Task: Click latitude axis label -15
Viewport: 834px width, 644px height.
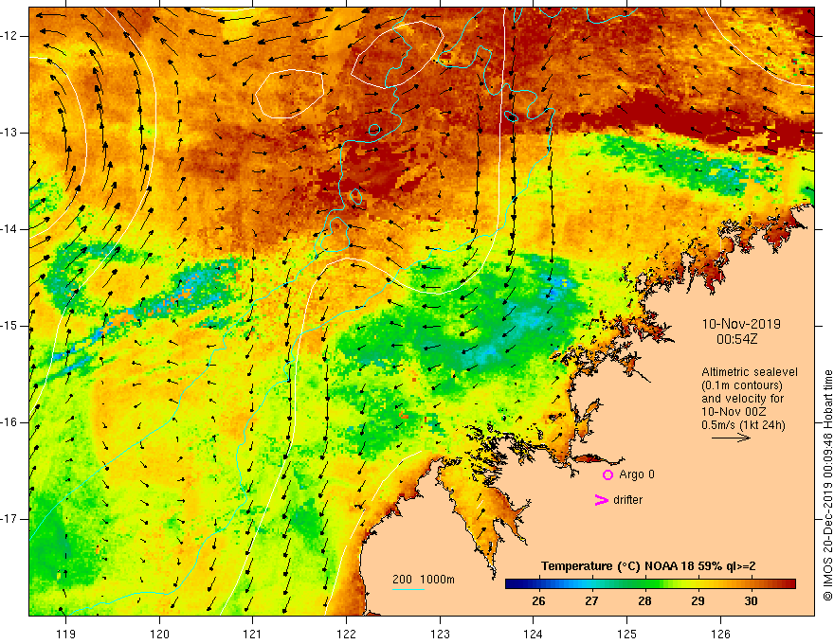Action: coord(9,326)
